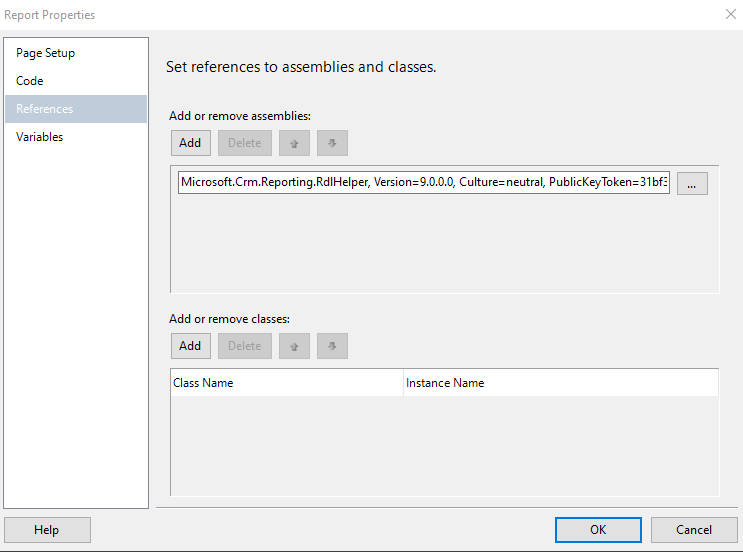Select References in the left panel
Image resolution: width=743 pixels, height=552 pixels.
click(x=44, y=109)
